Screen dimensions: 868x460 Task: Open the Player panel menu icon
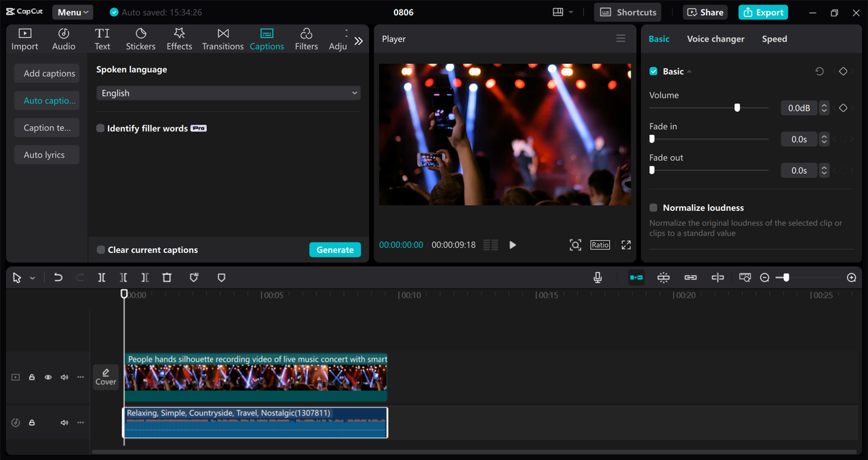click(620, 39)
